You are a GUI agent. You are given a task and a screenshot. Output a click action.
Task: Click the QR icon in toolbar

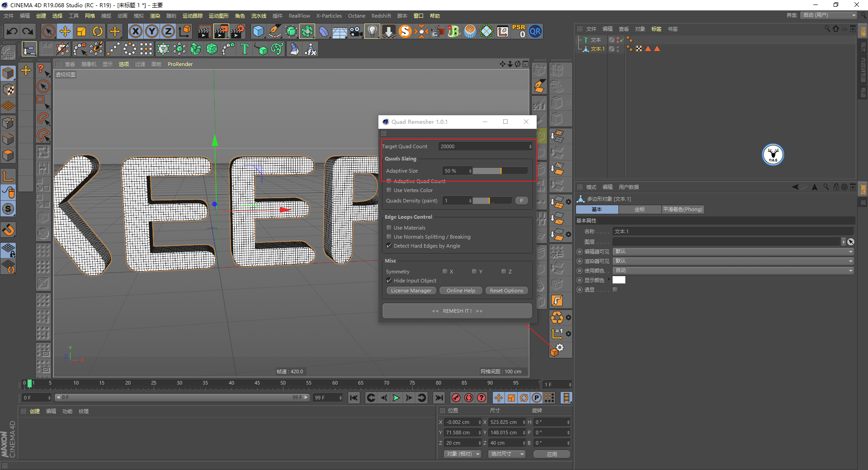535,32
